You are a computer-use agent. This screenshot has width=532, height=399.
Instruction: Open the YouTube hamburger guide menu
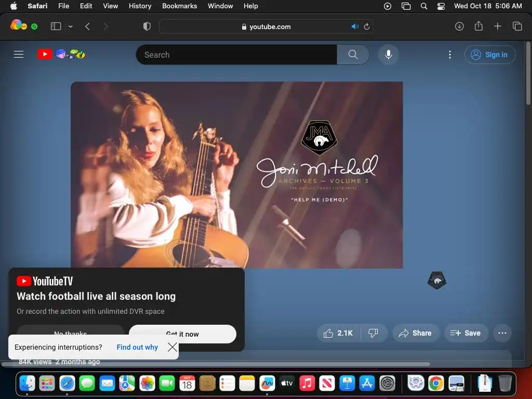click(19, 54)
